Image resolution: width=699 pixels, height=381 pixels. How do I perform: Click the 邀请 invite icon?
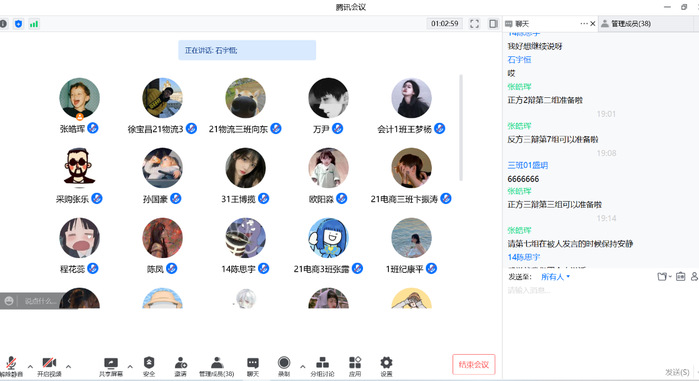[x=181, y=367]
